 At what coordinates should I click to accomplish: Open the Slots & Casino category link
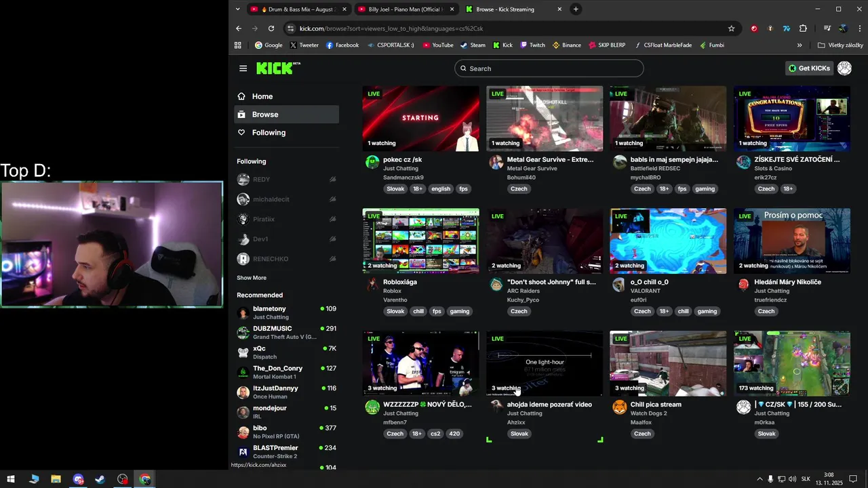(773, 169)
